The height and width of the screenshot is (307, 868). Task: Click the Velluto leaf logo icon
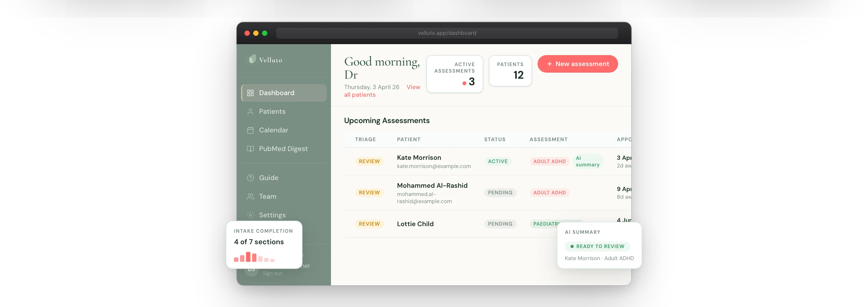tap(252, 59)
